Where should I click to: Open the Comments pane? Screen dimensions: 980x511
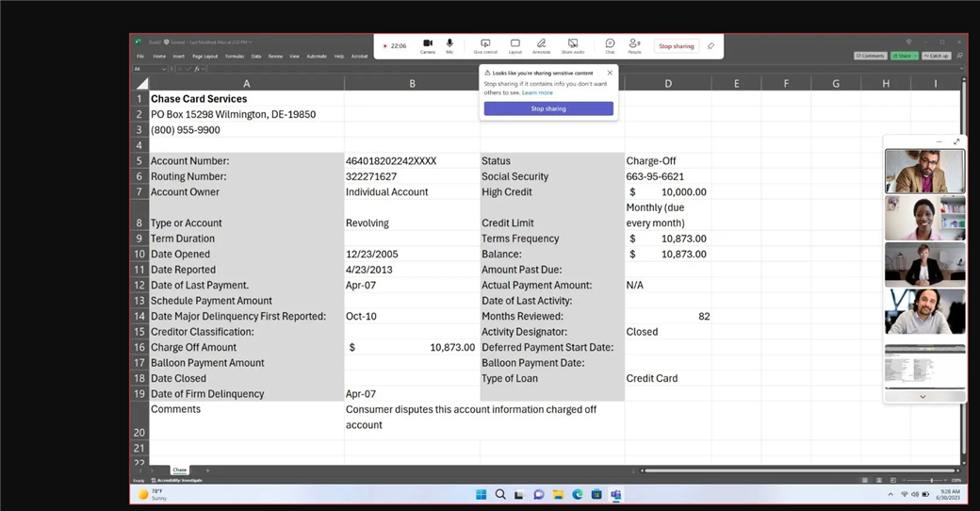[870, 56]
